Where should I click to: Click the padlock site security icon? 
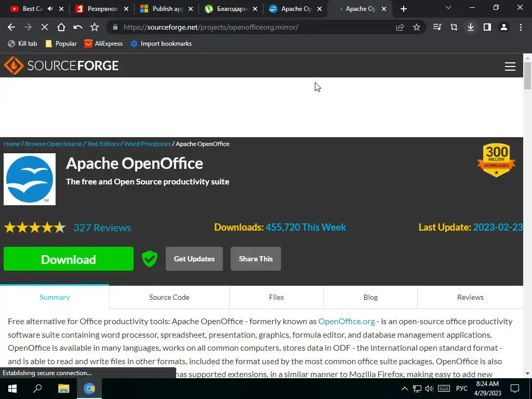(x=115, y=27)
